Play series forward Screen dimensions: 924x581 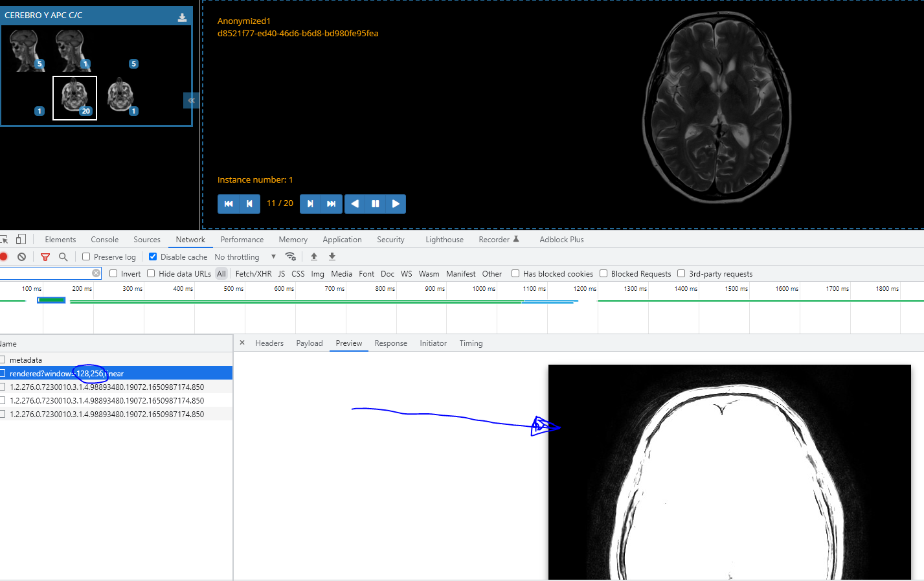pos(396,203)
